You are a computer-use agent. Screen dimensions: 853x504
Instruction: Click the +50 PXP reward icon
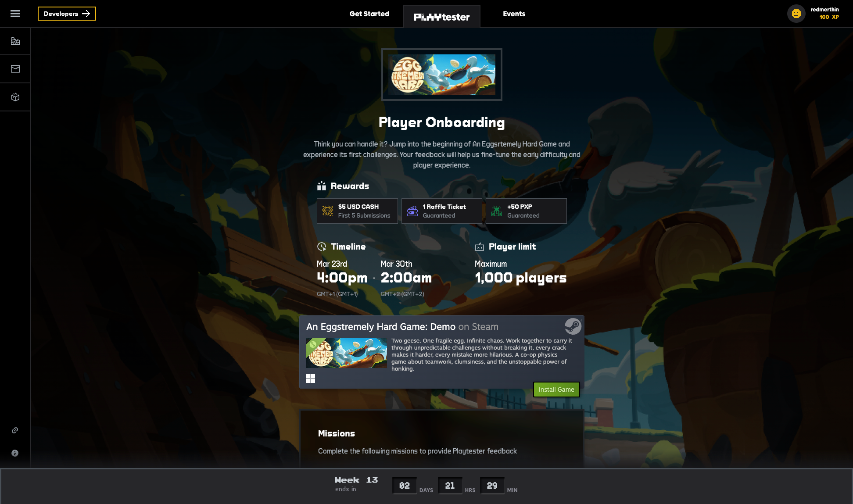click(496, 211)
